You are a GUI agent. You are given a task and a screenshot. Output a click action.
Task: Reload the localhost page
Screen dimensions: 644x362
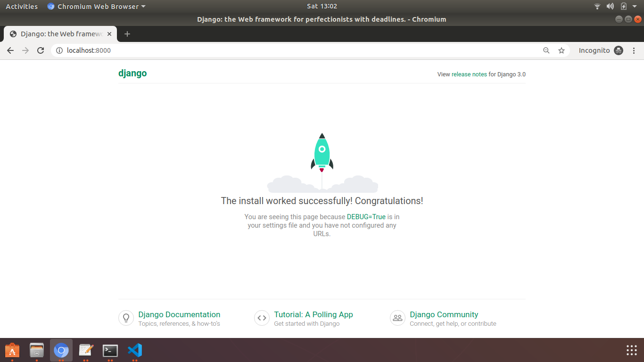click(x=41, y=50)
